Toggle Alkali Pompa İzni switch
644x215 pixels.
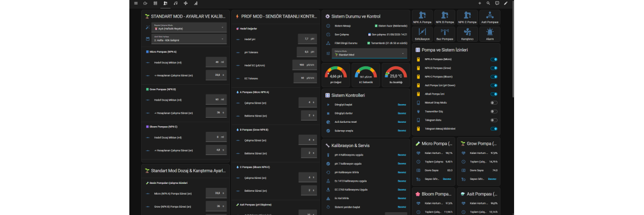[x=494, y=94]
